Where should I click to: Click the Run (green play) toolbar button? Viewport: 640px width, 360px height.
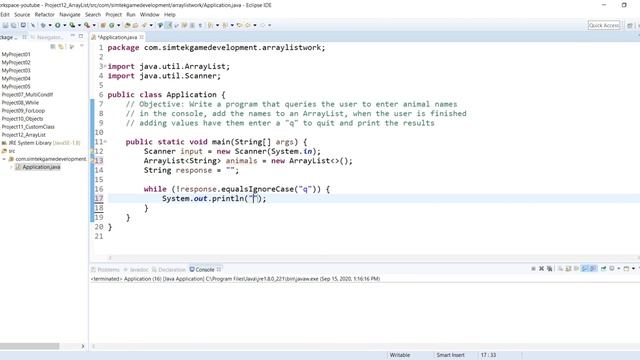58,25
